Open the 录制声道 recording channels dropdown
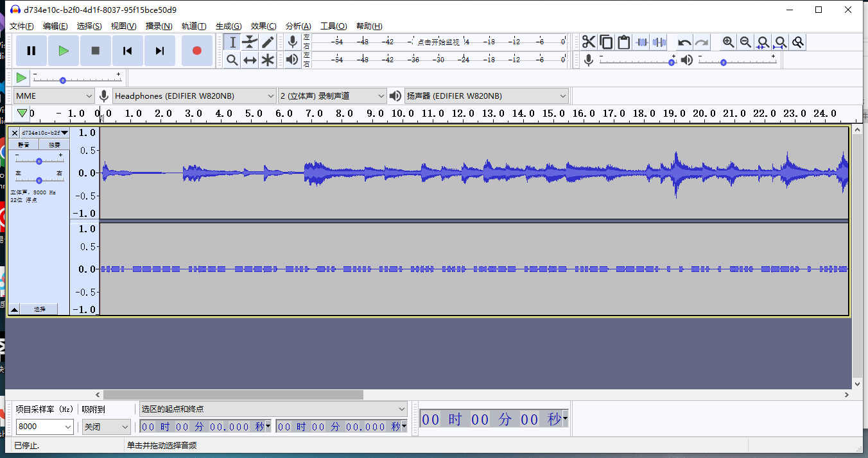The width and height of the screenshot is (868, 458). pyautogui.click(x=332, y=96)
